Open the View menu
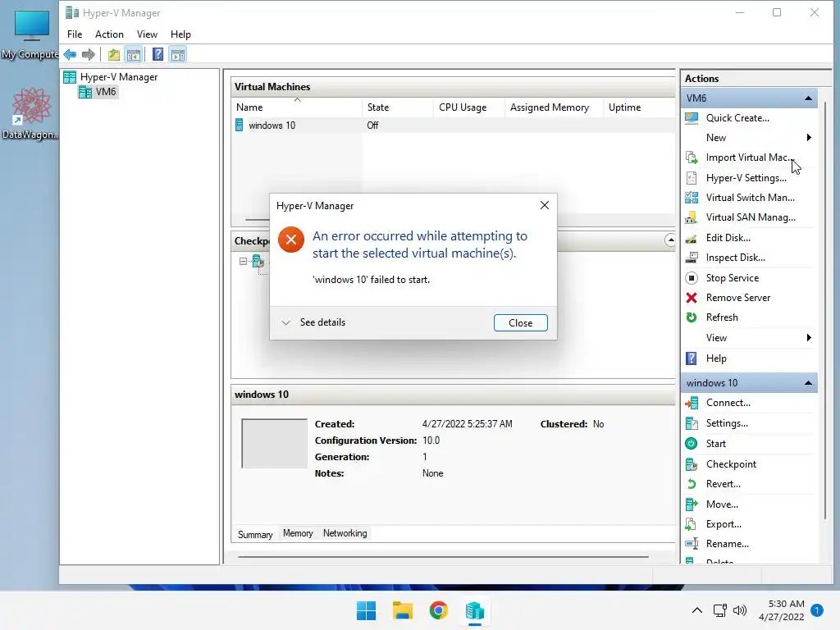 147,34
